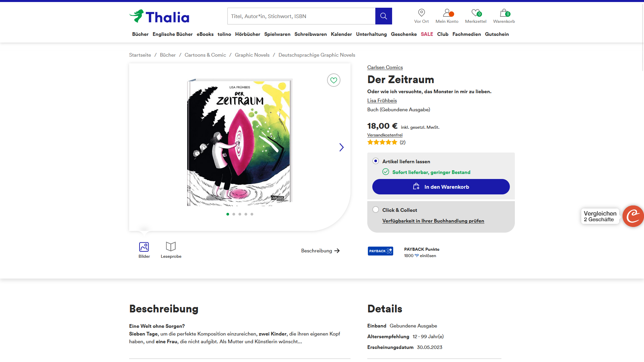Add book to wishlist via heart icon
Image resolution: width=644 pixels, height=362 pixels.
coord(333,80)
